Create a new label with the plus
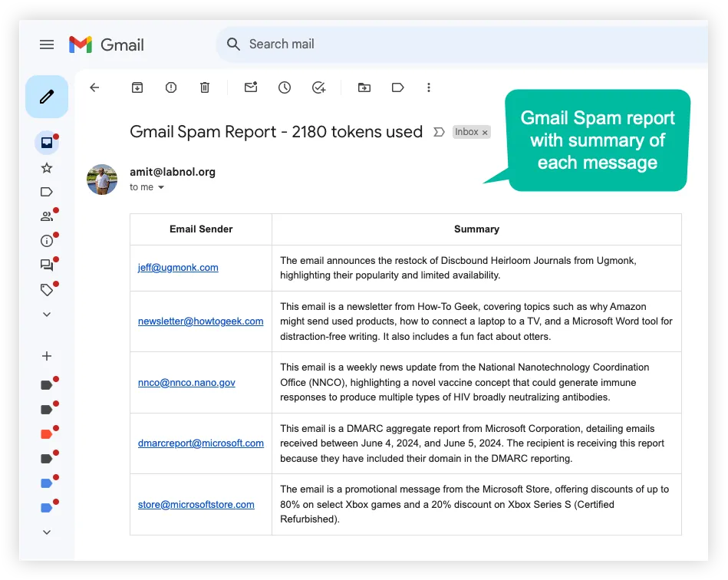Screen dimensions: 728x580 (x=46, y=355)
